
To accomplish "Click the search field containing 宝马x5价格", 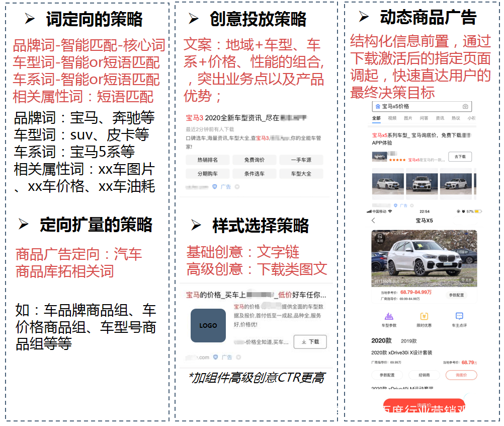I will 422,107.
